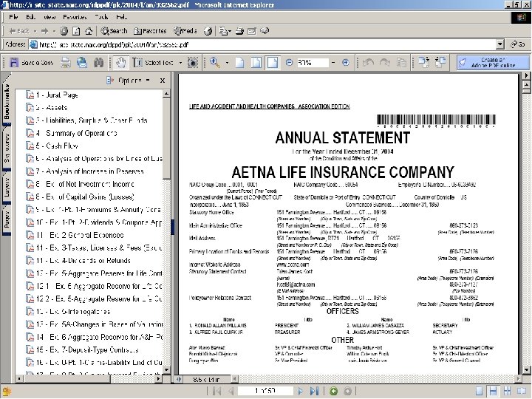Image resolution: width=532 pixels, height=399 pixels.
Task: Click the Actual Size page icon
Action: click(240, 63)
